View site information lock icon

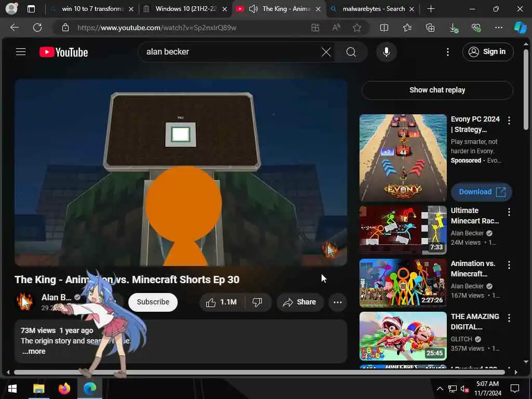tap(65, 28)
